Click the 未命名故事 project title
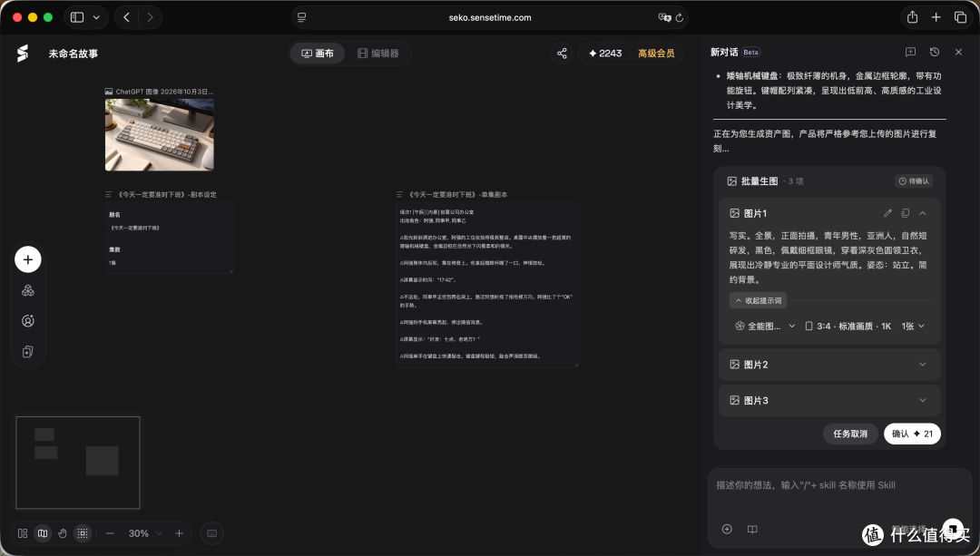The height and width of the screenshot is (556, 980). coord(73,54)
